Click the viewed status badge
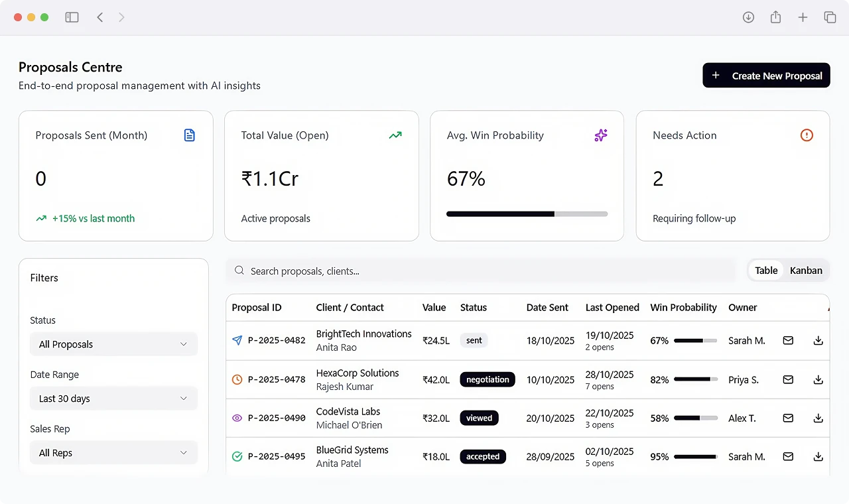 479,418
